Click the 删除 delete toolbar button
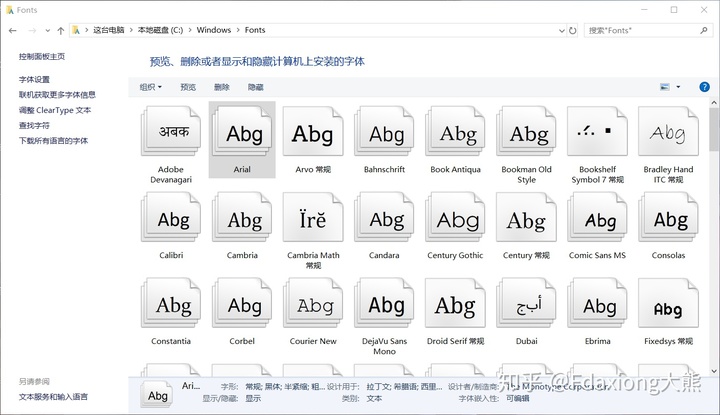The height and width of the screenshot is (415, 720). click(222, 87)
